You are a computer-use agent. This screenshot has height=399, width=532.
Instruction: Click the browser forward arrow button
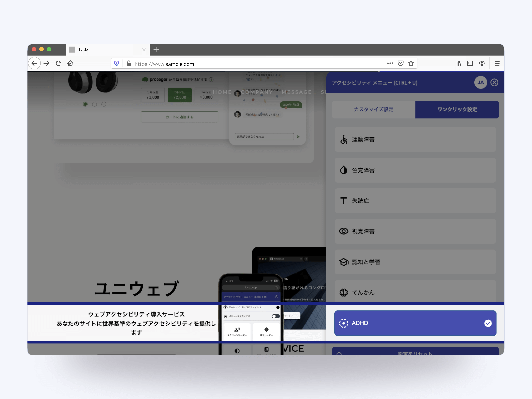point(46,63)
